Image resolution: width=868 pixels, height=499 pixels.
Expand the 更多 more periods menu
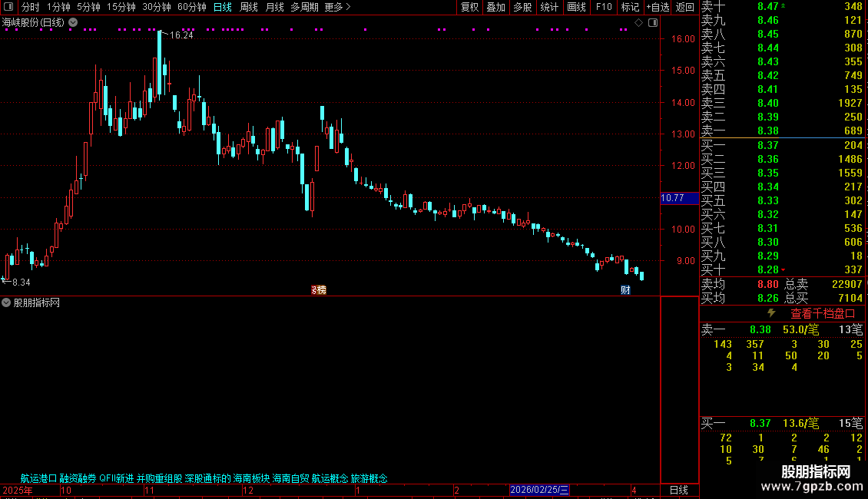coord(337,7)
